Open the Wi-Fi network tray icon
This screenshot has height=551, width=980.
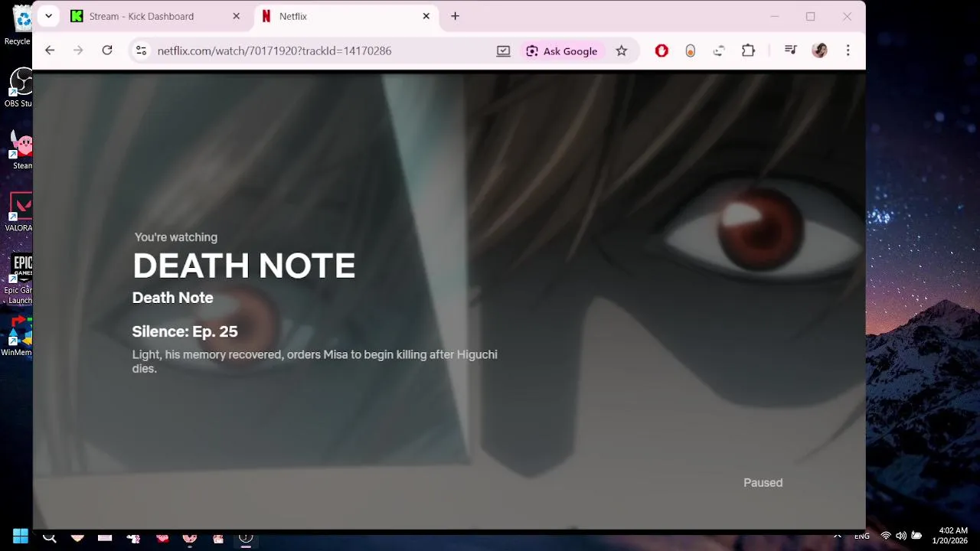886,536
